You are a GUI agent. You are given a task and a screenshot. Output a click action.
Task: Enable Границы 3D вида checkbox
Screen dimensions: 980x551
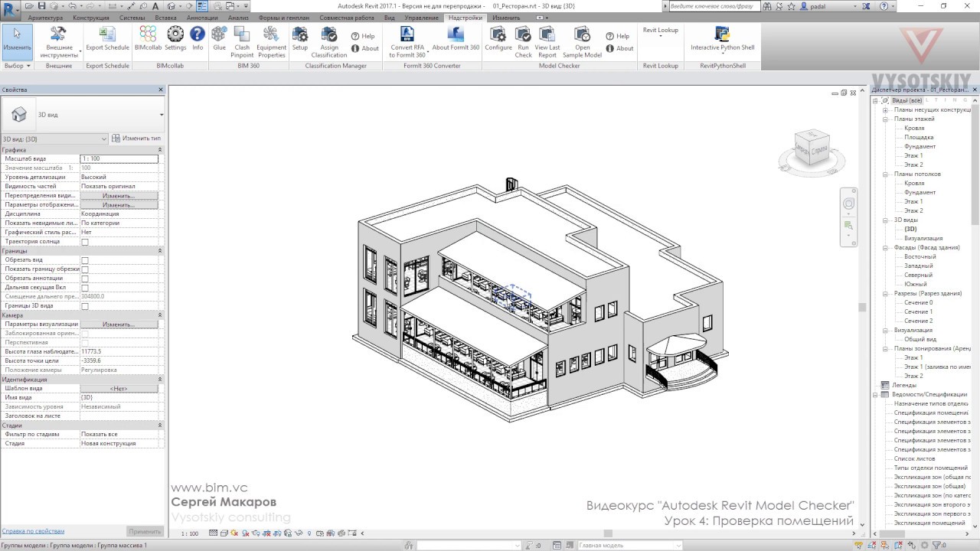[85, 306]
